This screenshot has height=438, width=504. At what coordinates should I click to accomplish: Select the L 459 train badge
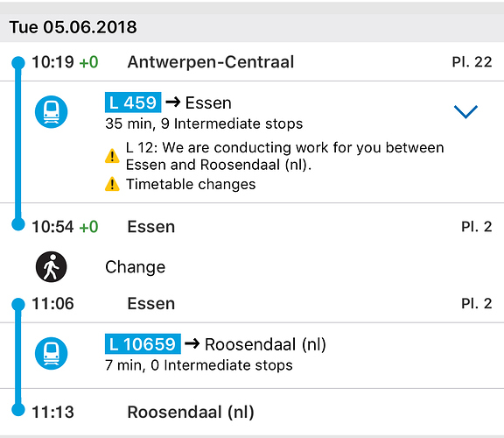(x=133, y=102)
